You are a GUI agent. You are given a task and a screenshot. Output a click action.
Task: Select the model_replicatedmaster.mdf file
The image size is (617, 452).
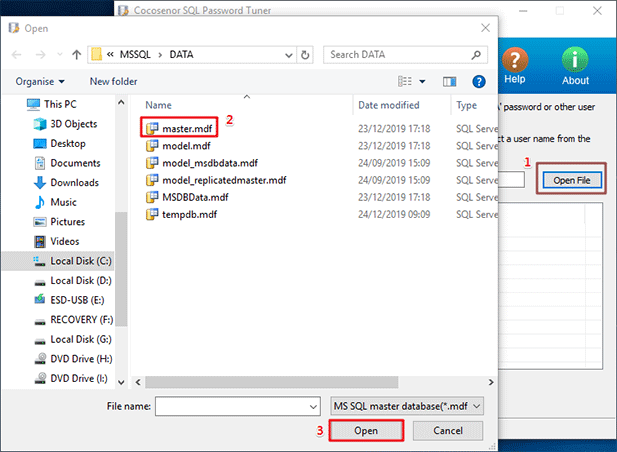click(216, 180)
